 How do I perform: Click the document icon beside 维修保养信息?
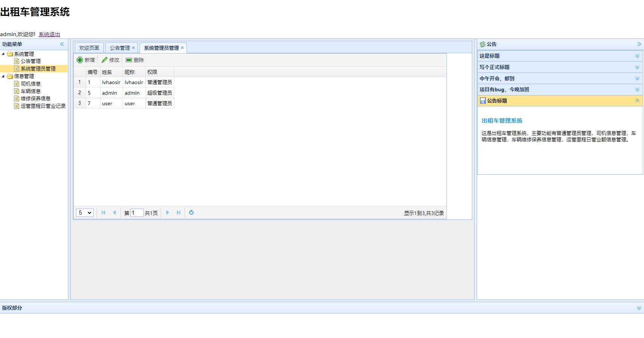17,98
